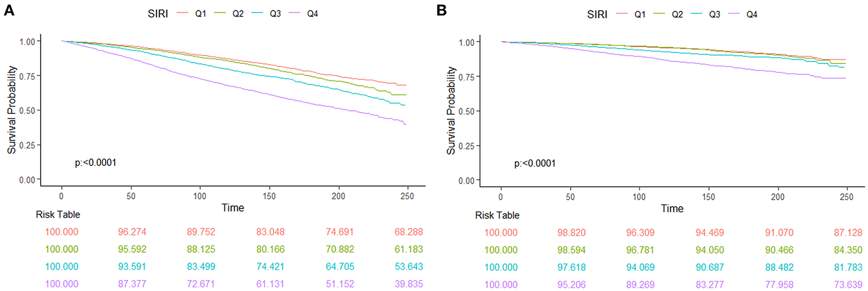Select the Q1 legend swatch in panel B
The width and height of the screenshot is (868, 291).
(622, 14)
